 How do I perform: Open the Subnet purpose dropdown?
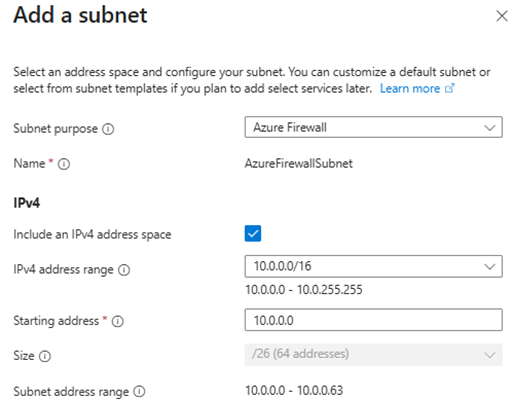pyautogui.click(x=373, y=127)
